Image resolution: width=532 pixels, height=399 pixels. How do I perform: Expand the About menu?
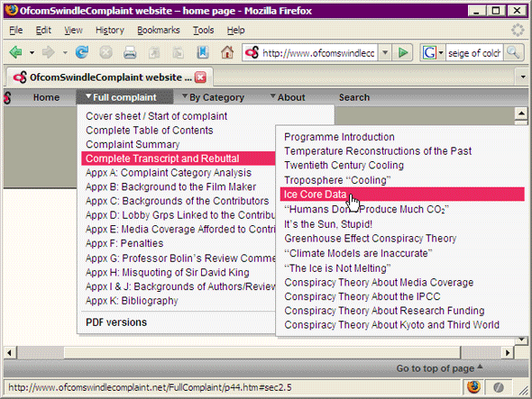[x=288, y=97]
